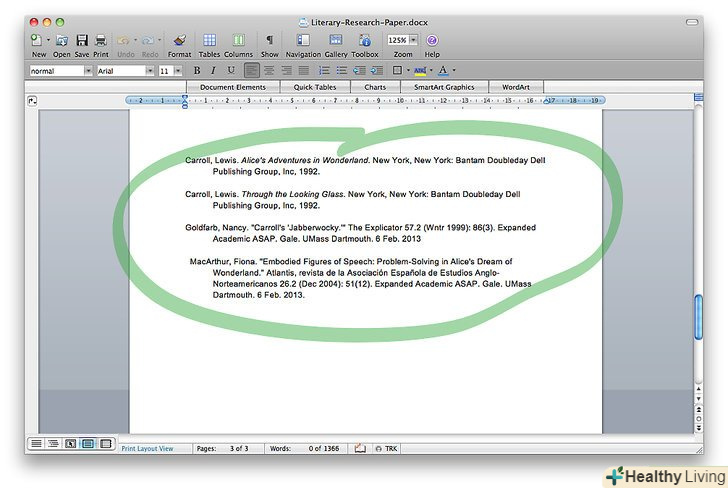
Task: Toggle Bold formatting
Action: pos(197,71)
